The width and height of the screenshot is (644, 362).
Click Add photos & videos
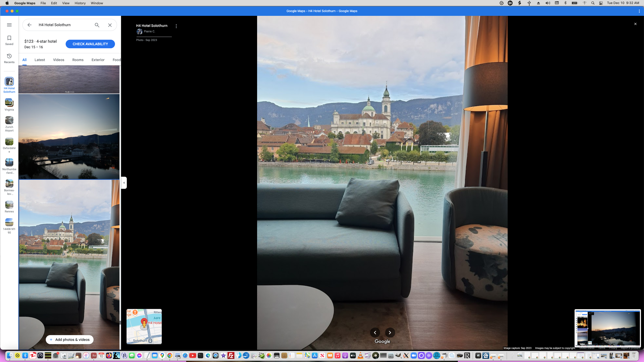69,340
